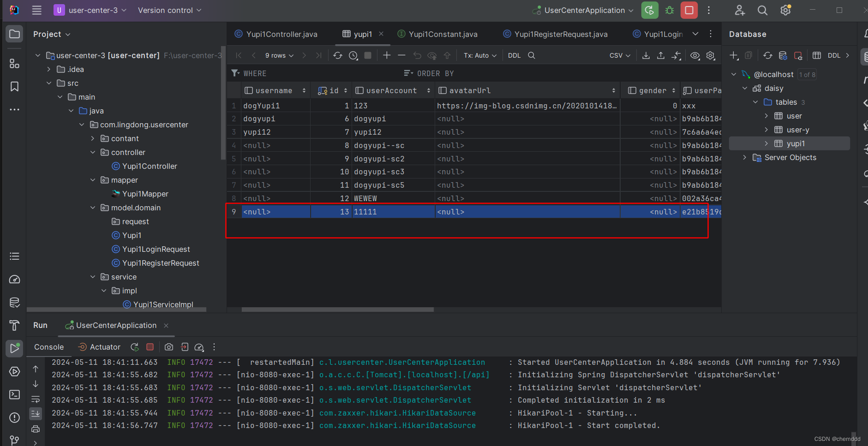Toggle the data view eye icon
The image size is (868, 446).
[x=695, y=55]
